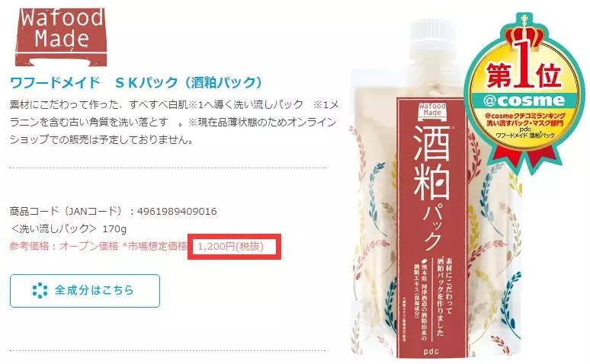The width and height of the screenshot is (590, 364).
Task: Click the red ribbon tails below badge
Action: coord(525,158)
